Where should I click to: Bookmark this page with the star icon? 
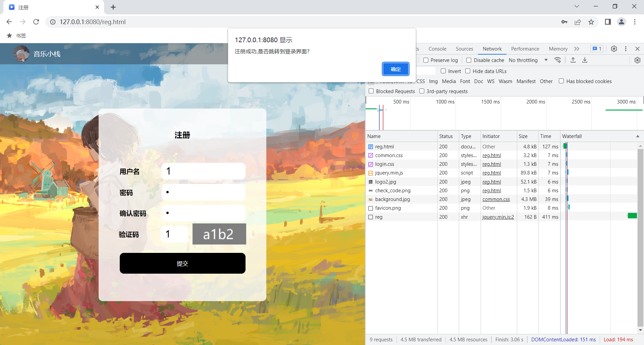pos(591,22)
